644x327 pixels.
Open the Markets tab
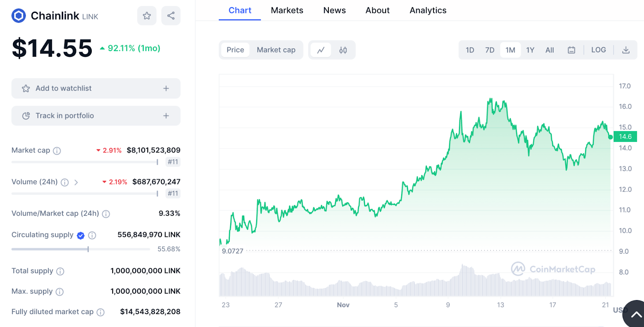(287, 10)
